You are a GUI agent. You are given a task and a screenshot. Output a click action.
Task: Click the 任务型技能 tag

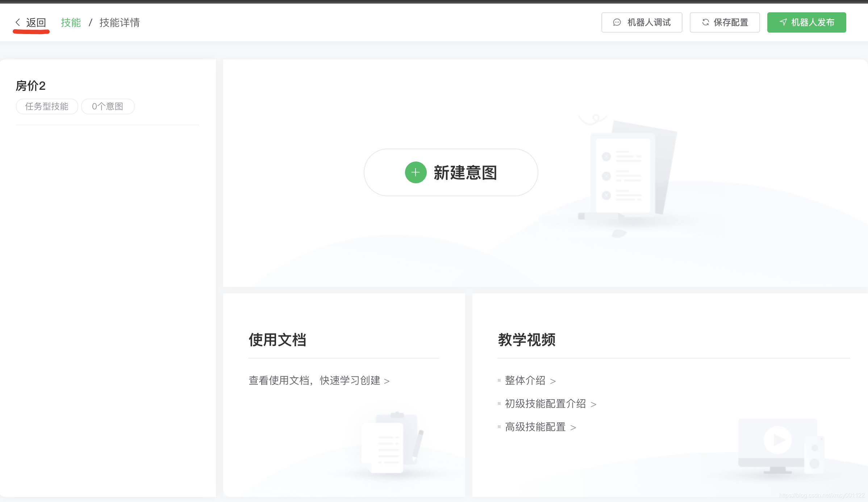[x=47, y=106]
